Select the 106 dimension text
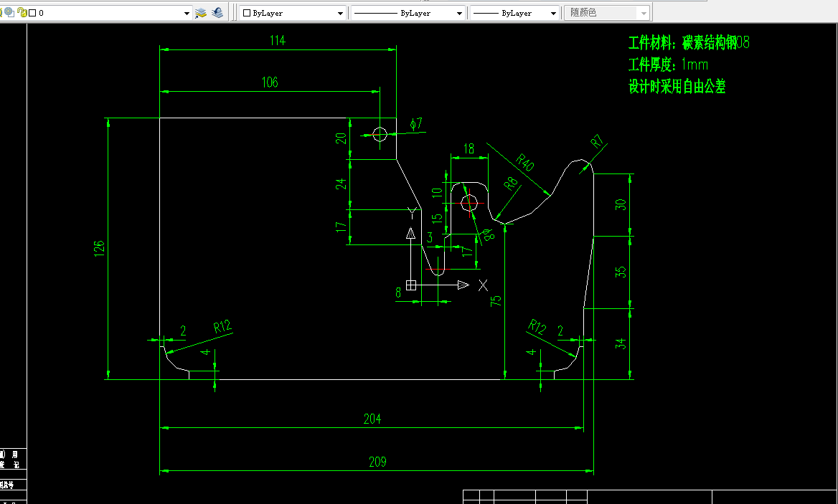Image resolution: width=838 pixels, height=504 pixels. 269,82
